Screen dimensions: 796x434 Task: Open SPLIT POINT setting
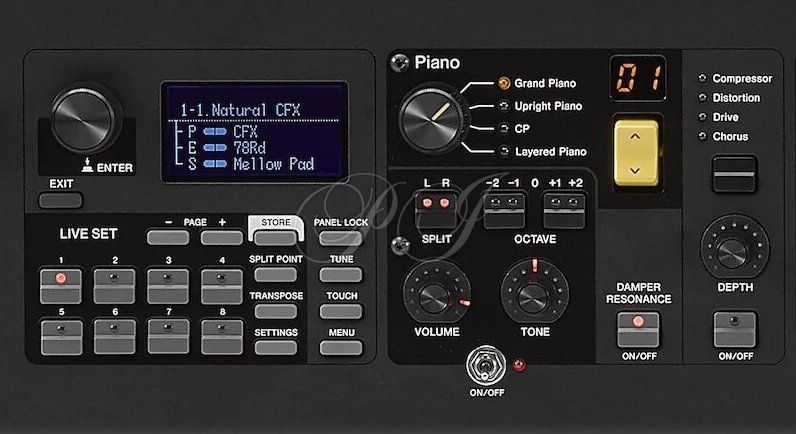(276, 275)
